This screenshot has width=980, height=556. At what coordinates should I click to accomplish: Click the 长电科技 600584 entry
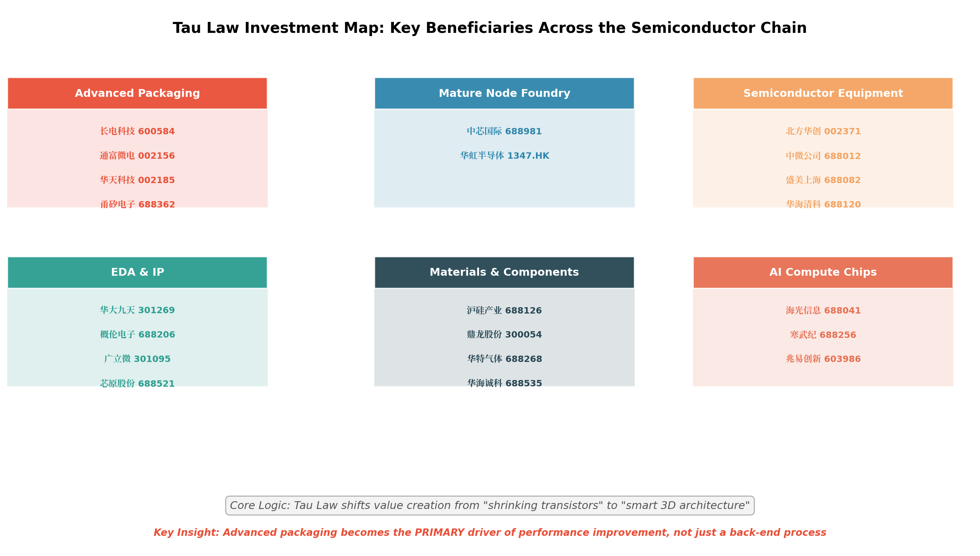click(137, 131)
